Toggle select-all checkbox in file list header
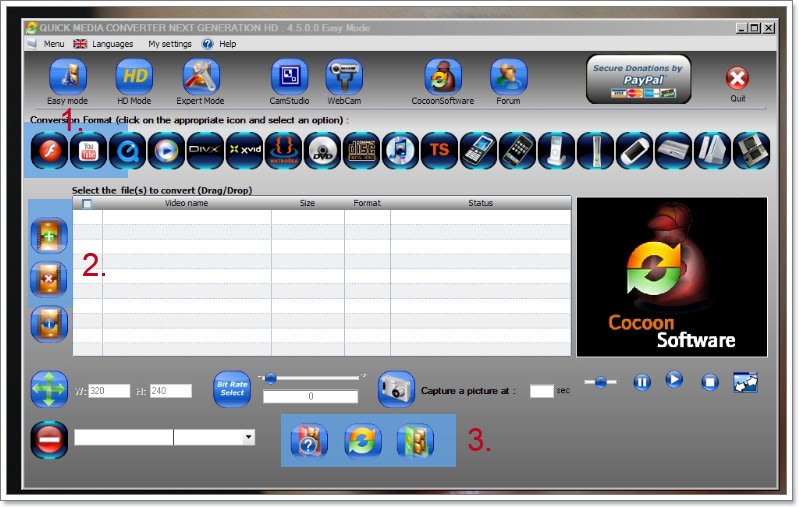 (87, 204)
